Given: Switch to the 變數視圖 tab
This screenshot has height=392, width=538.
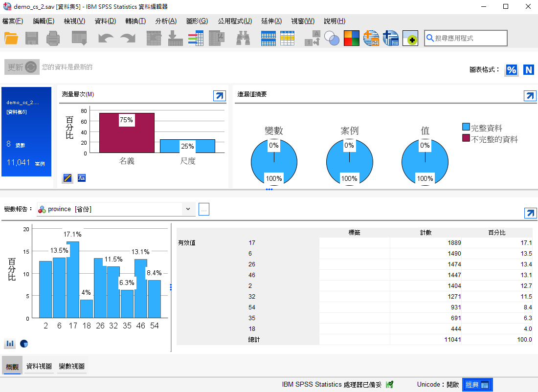Looking at the screenshot, I should click(x=72, y=366).
